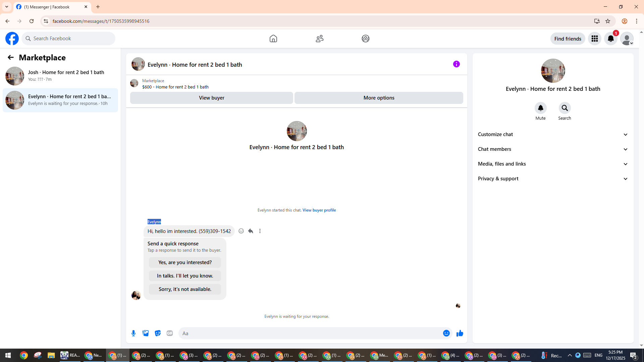Open the Friends tab in top navigation
Image resolution: width=644 pixels, height=362 pixels.
pos(319,39)
